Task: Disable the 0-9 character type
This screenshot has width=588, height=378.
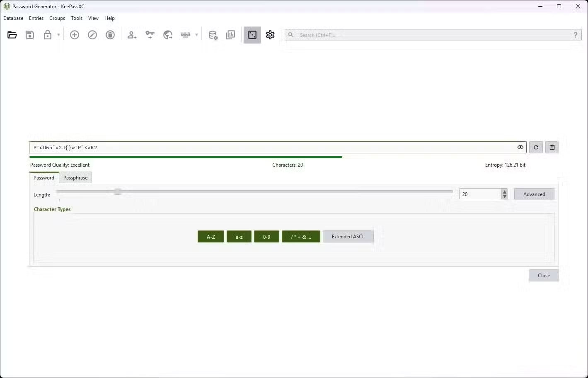Action: coord(266,236)
